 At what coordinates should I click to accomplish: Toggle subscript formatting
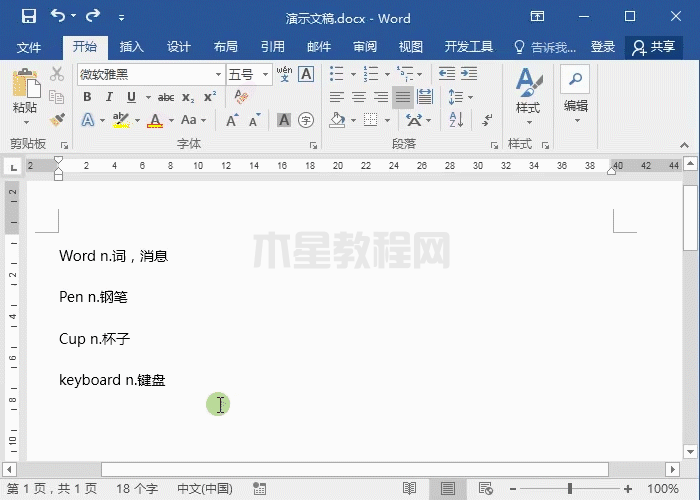pyautogui.click(x=188, y=97)
